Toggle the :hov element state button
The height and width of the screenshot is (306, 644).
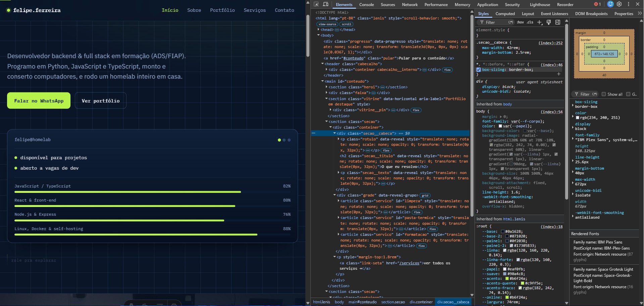click(x=520, y=22)
